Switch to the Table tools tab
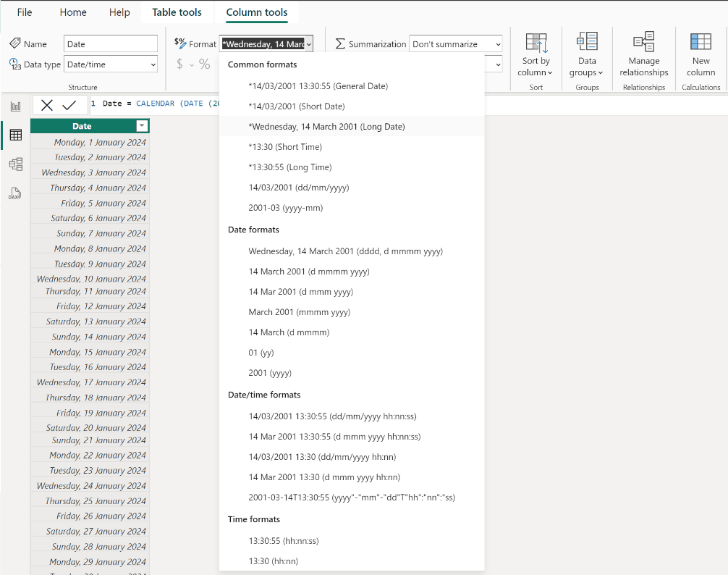Viewport: 728px width, 575px height. (177, 12)
